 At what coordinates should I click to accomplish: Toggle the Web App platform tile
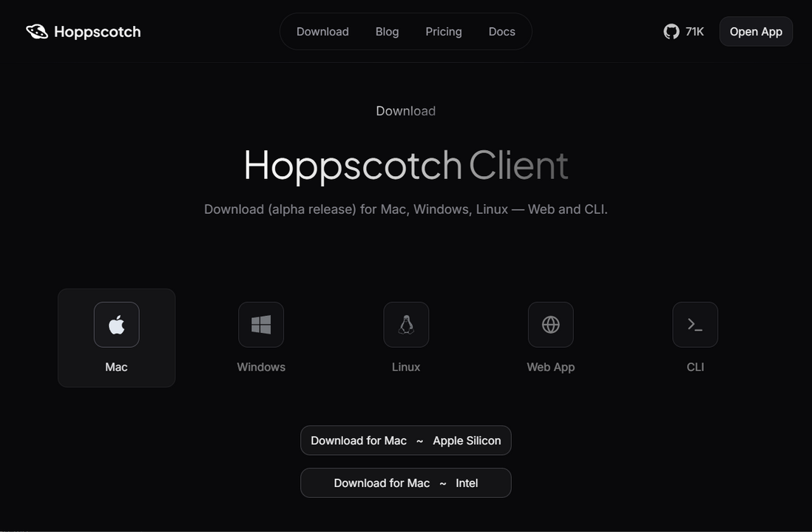[x=550, y=337]
